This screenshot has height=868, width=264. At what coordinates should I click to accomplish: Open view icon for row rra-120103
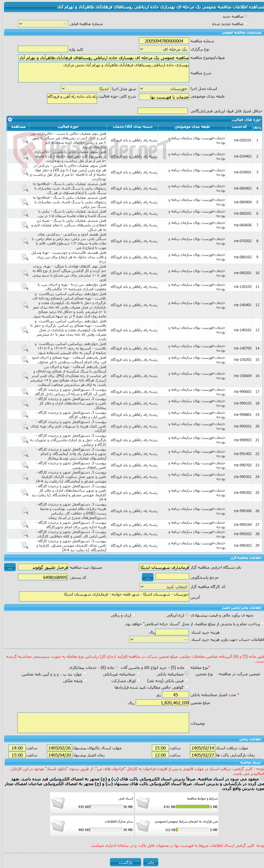pos(24,286)
